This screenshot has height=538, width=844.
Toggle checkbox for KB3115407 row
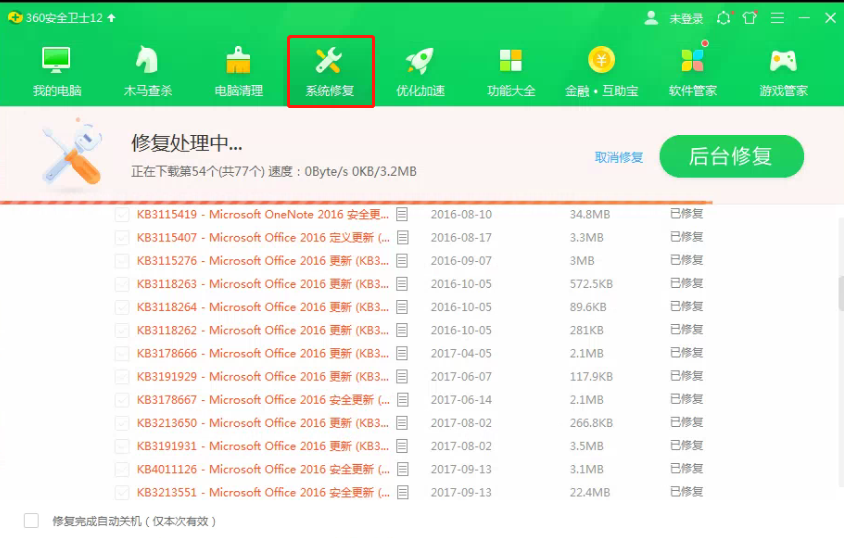[122, 238]
